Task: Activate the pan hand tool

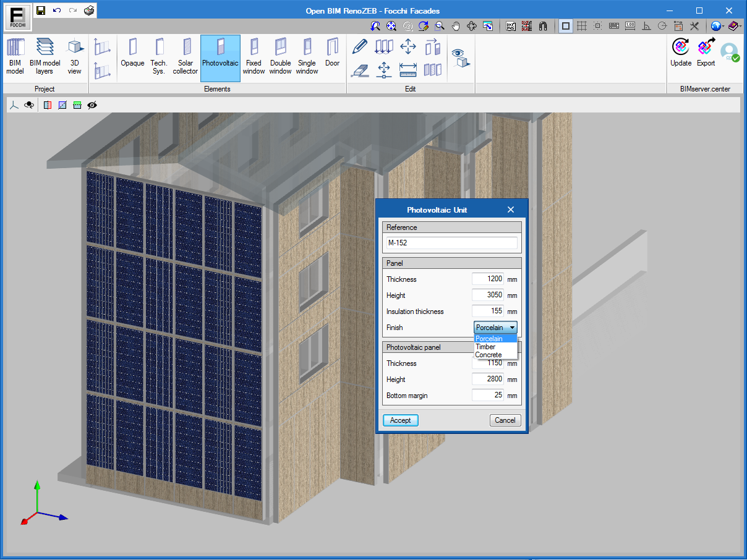Action: (456, 26)
